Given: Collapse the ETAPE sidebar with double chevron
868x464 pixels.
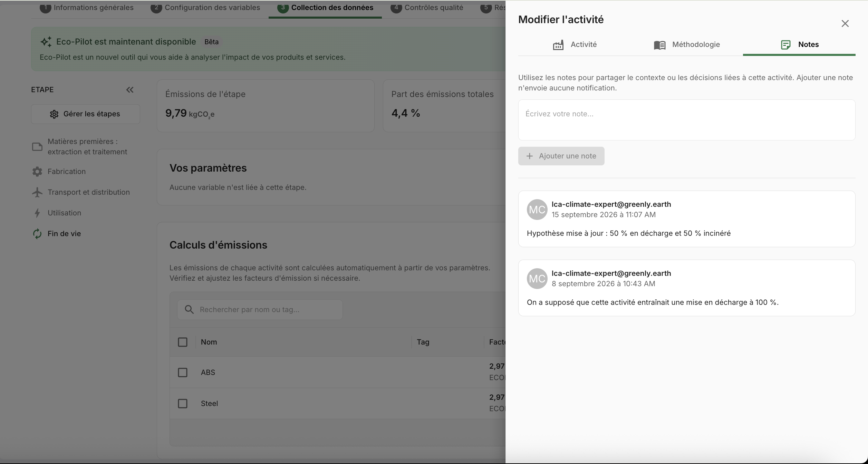Looking at the screenshot, I should 130,90.
